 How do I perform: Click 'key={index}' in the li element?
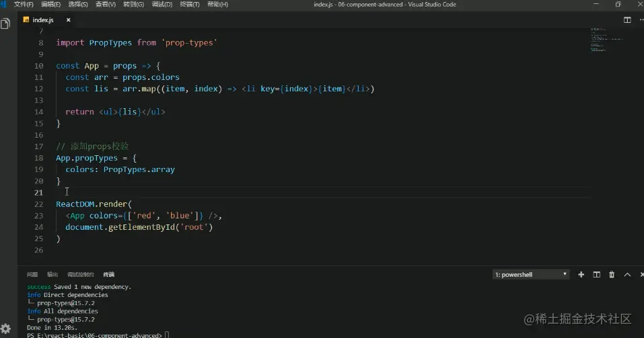(287, 89)
